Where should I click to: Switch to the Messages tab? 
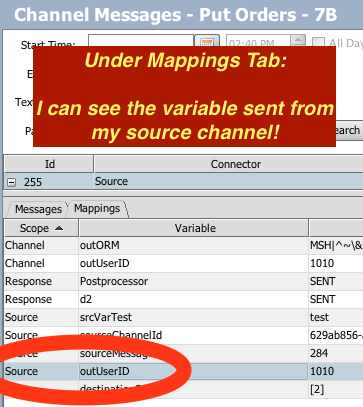click(x=38, y=209)
